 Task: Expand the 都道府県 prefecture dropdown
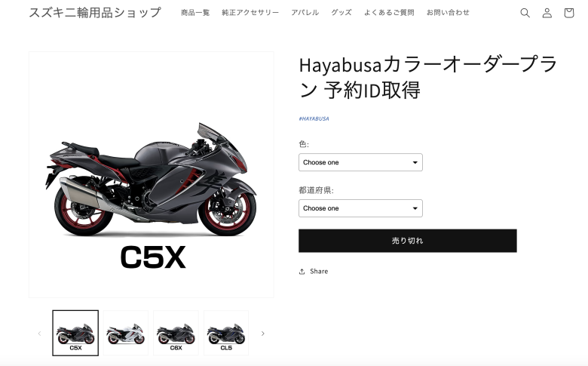point(360,208)
